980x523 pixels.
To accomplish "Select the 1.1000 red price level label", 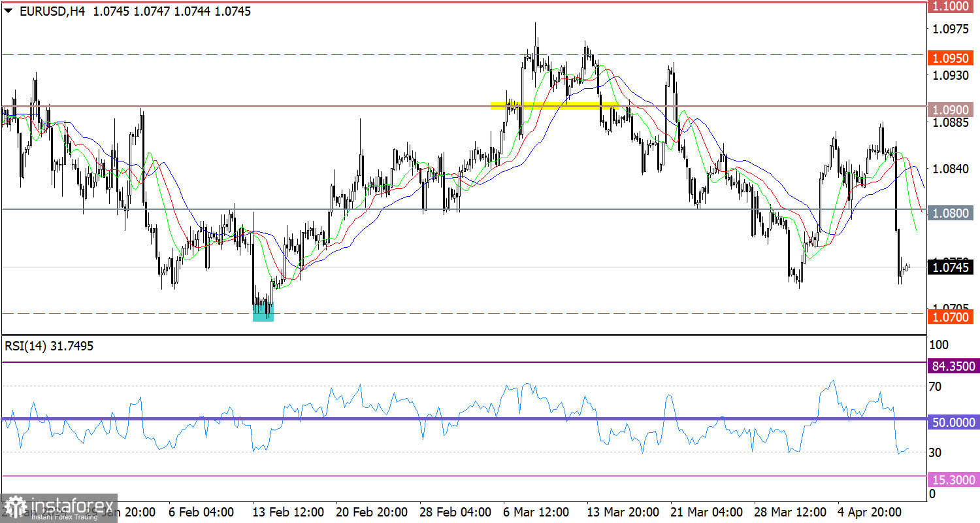I will (951, 5).
